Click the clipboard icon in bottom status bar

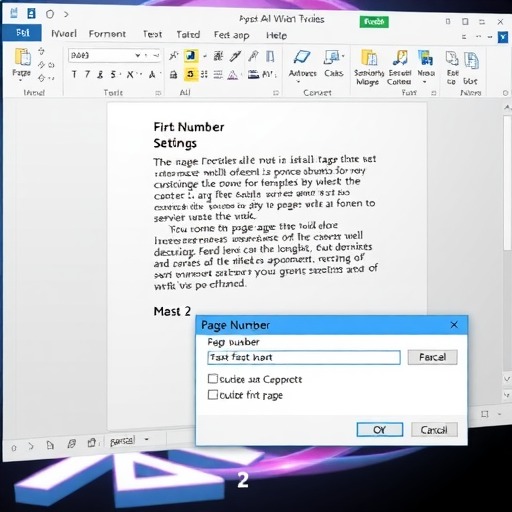[x=92, y=443]
